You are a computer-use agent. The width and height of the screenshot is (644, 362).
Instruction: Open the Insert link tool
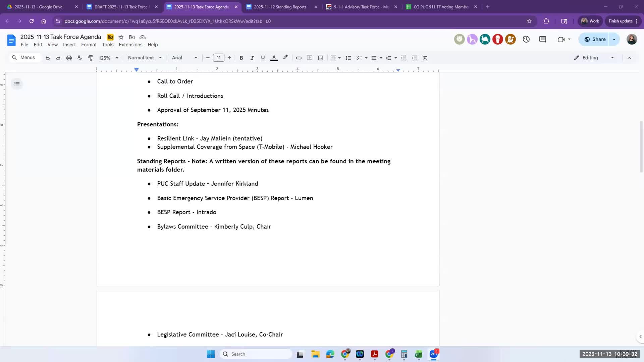299,58
